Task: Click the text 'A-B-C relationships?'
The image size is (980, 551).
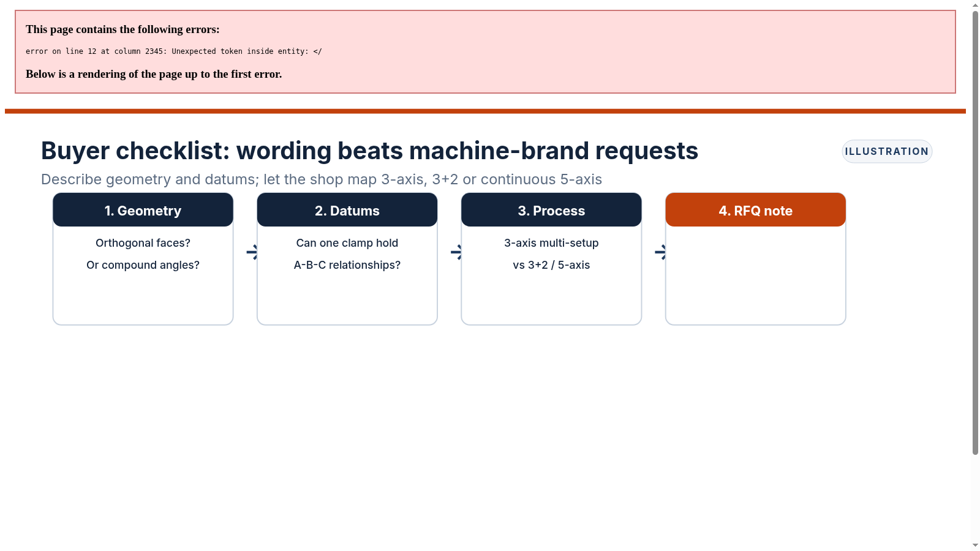Action: [x=347, y=265]
